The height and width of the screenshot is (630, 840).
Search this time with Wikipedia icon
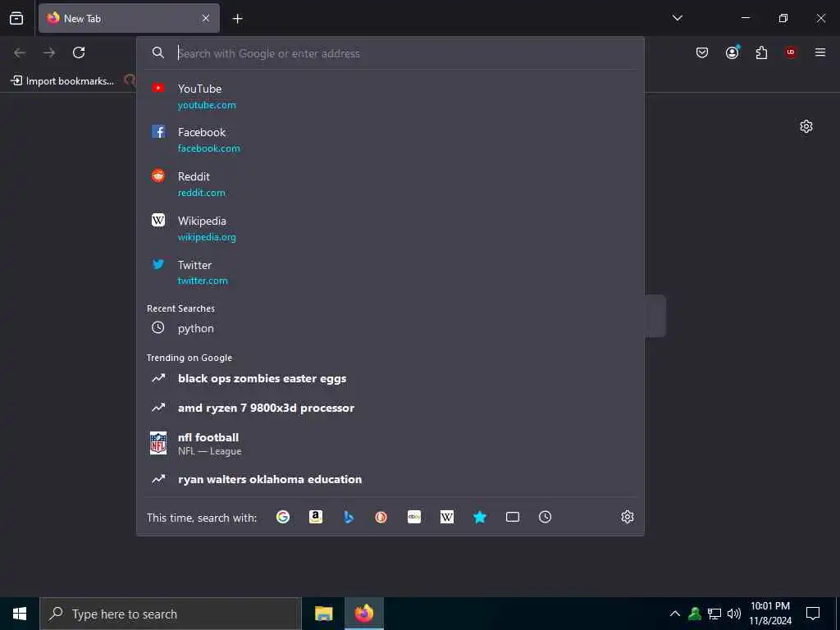(447, 517)
